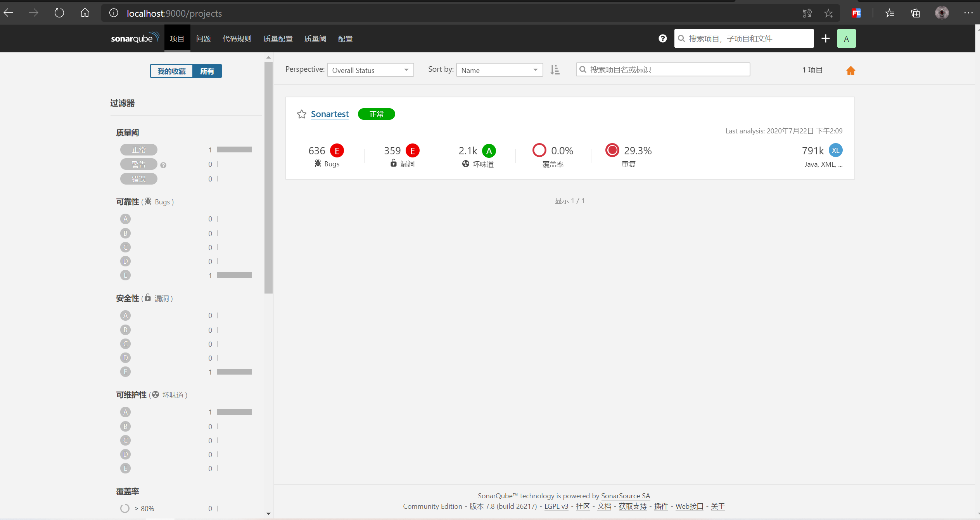The height and width of the screenshot is (520, 980).
Task: Open the Sort by dropdown
Action: (499, 70)
